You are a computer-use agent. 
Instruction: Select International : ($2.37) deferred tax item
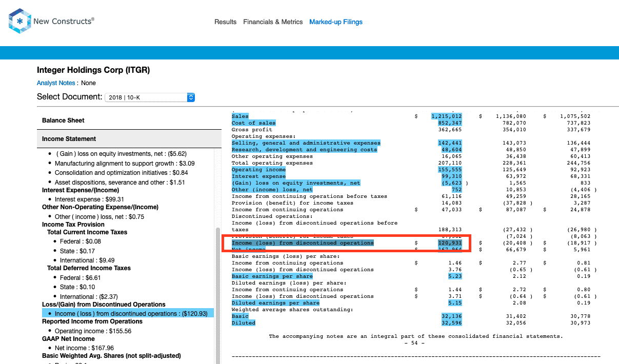[x=89, y=297]
